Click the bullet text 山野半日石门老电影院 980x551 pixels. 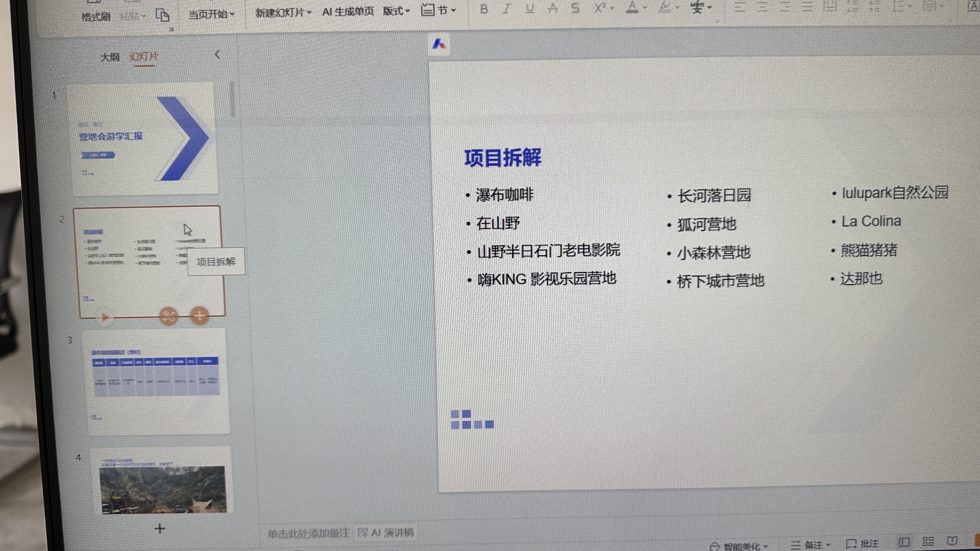548,251
